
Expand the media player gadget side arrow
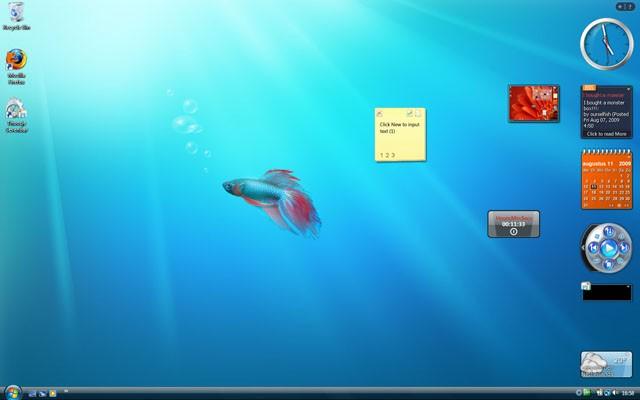pos(583,247)
